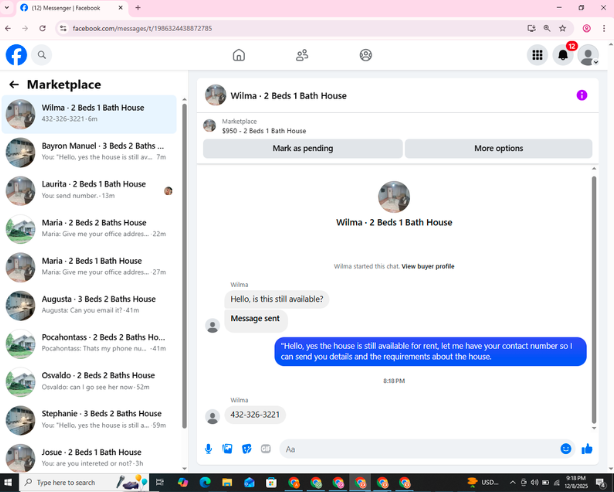The image size is (614, 492).
Task: Open Laurita 2 Beds 1 Bath House conversation
Action: (x=89, y=190)
